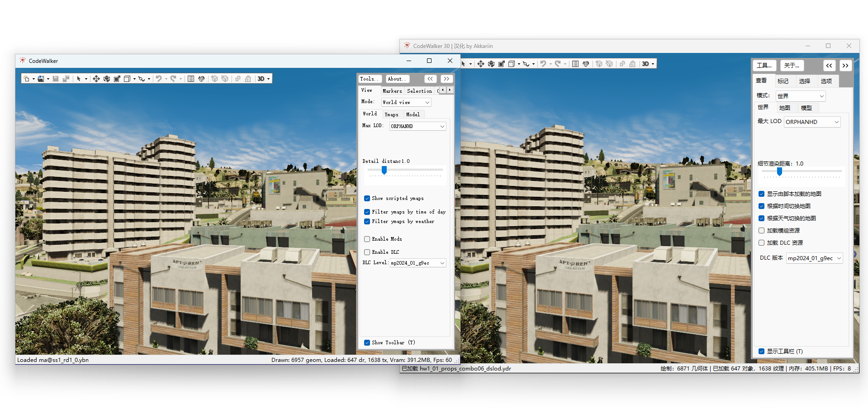868x418 pixels.
Task: Choose Rotate tool in left CodeWalker toolbar
Action: (107, 79)
